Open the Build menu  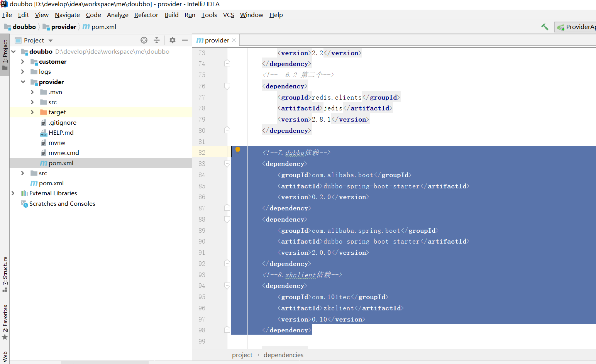coord(171,15)
